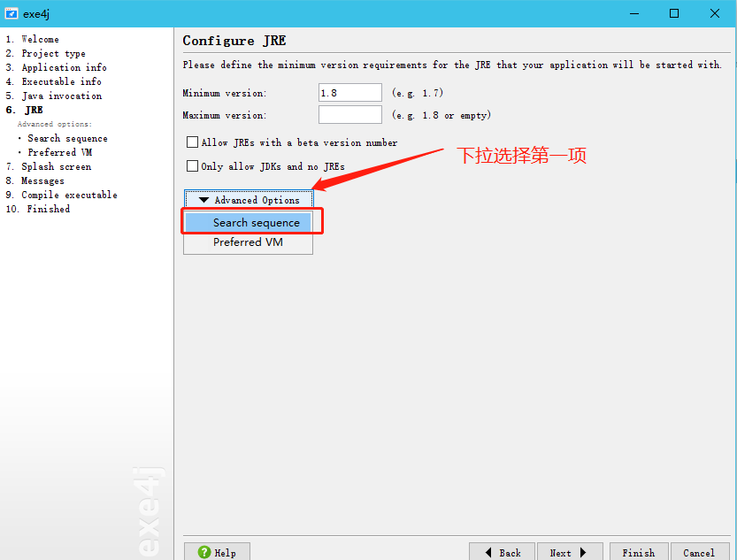Open step 5 Java invocation

54,96
